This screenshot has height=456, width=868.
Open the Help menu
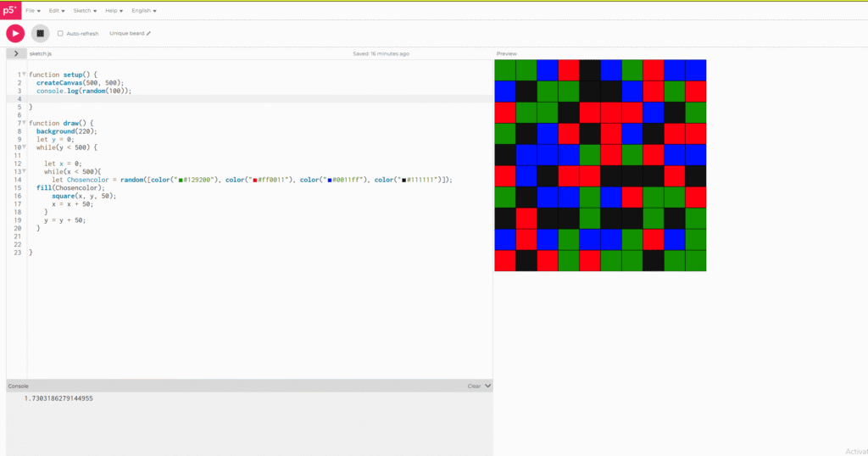point(113,11)
